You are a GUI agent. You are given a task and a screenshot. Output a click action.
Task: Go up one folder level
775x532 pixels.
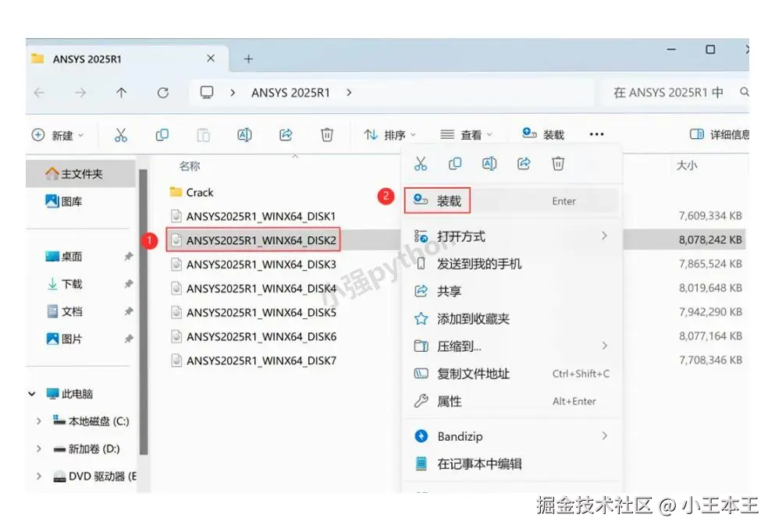point(122,92)
